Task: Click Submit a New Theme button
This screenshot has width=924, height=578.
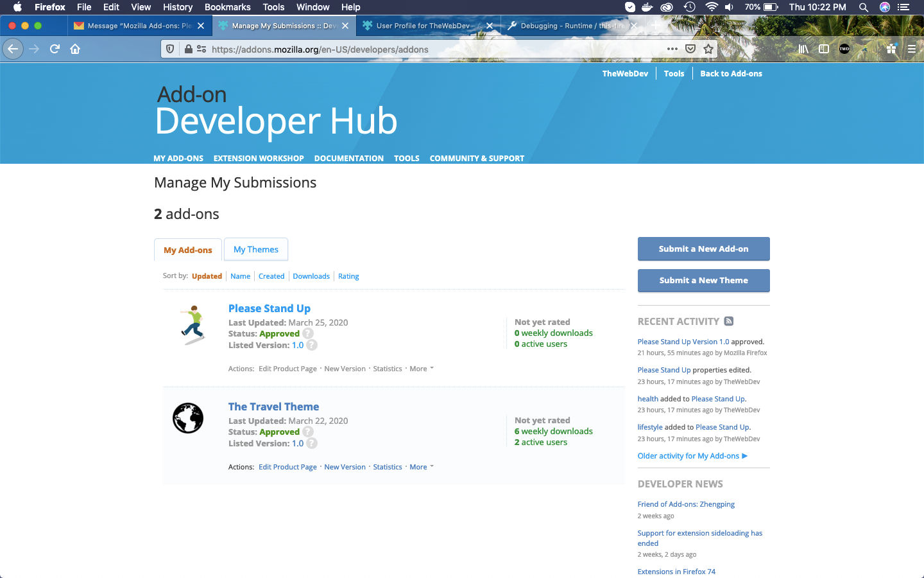Action: [703, 281]
